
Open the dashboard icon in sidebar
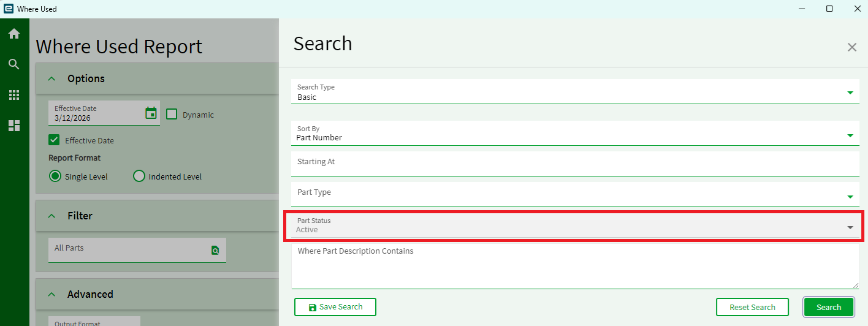click(13, 126)
